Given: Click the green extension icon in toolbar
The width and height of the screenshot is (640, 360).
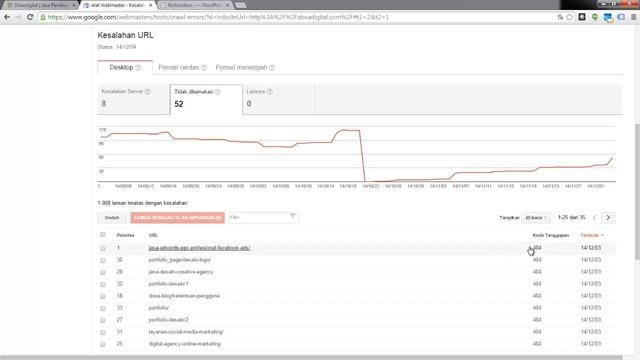Looking at the screenshot, I should click(595, 17).
